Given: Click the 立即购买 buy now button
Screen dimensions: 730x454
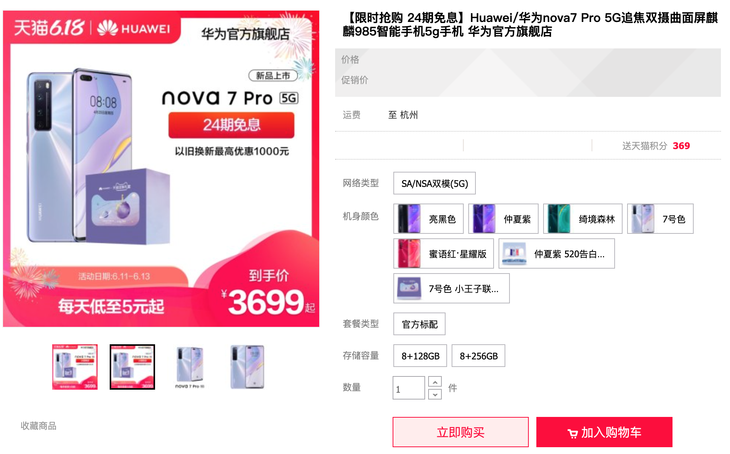Looking at the screenshot, I should pyautogui.click(x=460, y=432).
